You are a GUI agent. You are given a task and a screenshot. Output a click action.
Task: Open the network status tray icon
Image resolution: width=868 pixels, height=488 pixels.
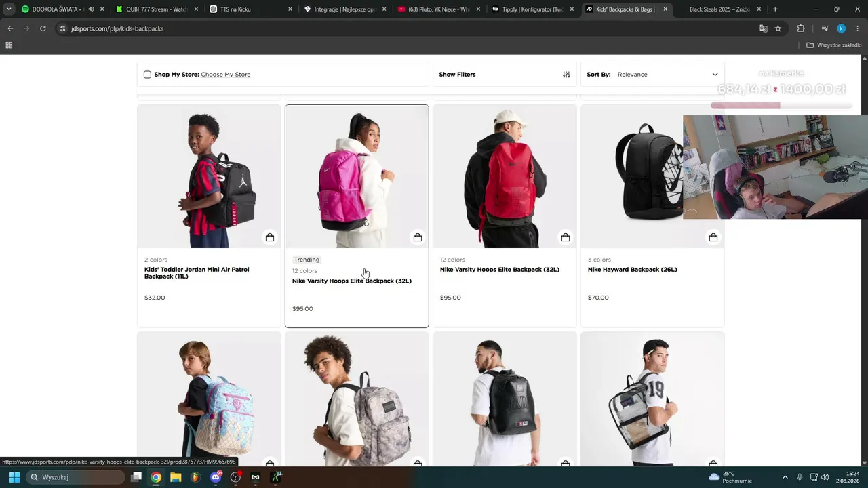point(814,477)
